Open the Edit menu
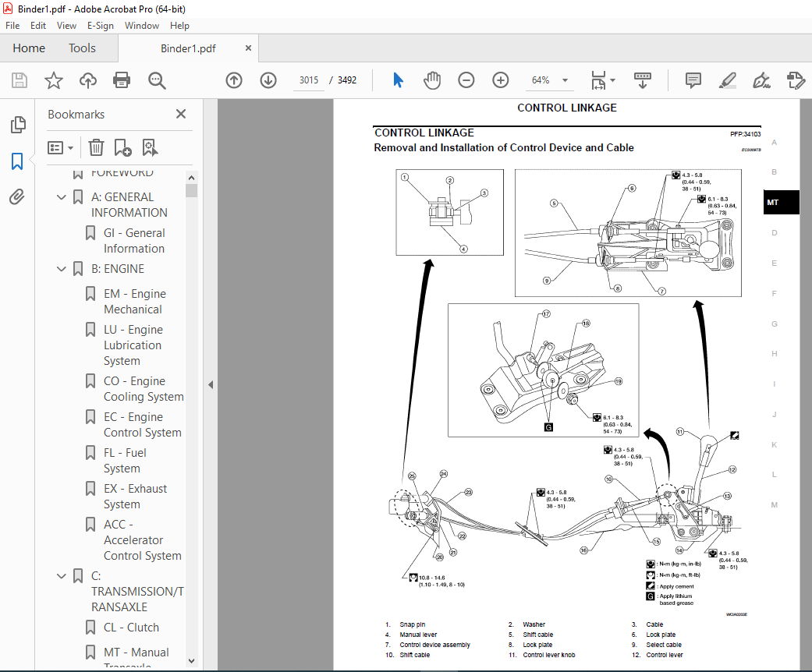812x672 pixels. (x=37, y=26)
